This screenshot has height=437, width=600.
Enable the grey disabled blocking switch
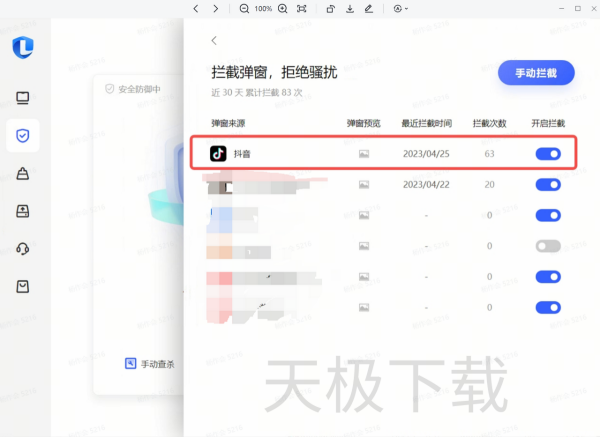pyautogui.click(x=548, y=245)
